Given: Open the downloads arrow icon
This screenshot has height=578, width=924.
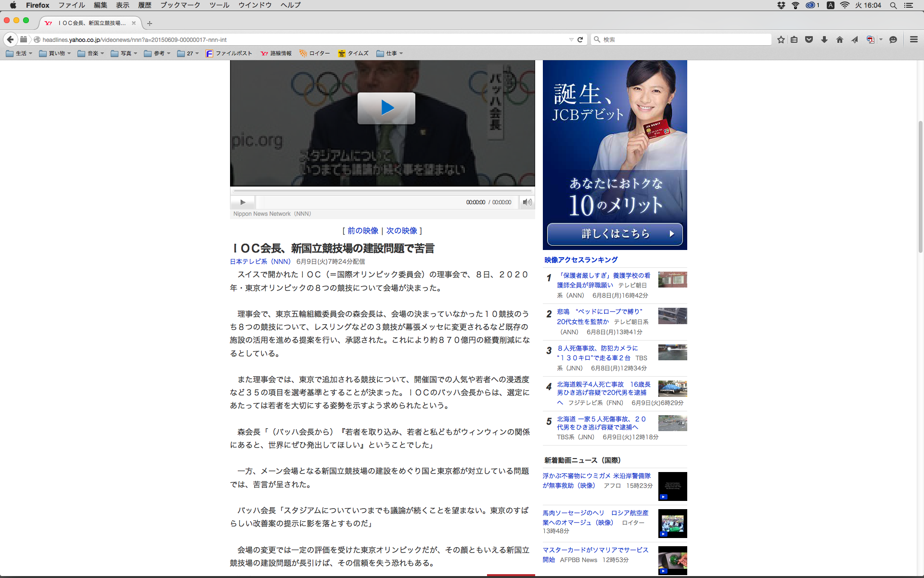Looking at the screenshot, I should (824, 39).
